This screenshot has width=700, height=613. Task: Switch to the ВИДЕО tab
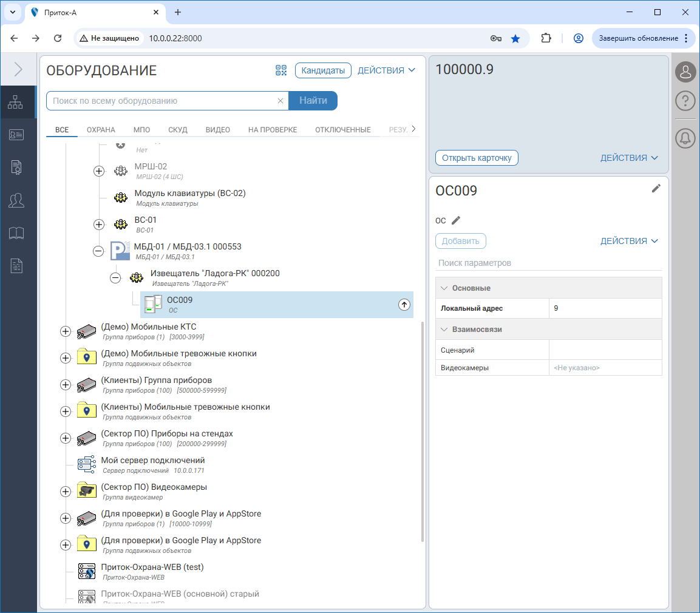[217, 130]
